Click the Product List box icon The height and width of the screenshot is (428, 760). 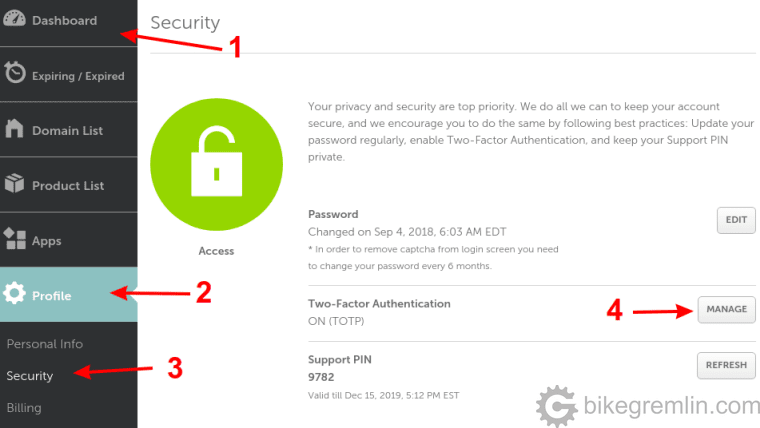click(15, 183)
